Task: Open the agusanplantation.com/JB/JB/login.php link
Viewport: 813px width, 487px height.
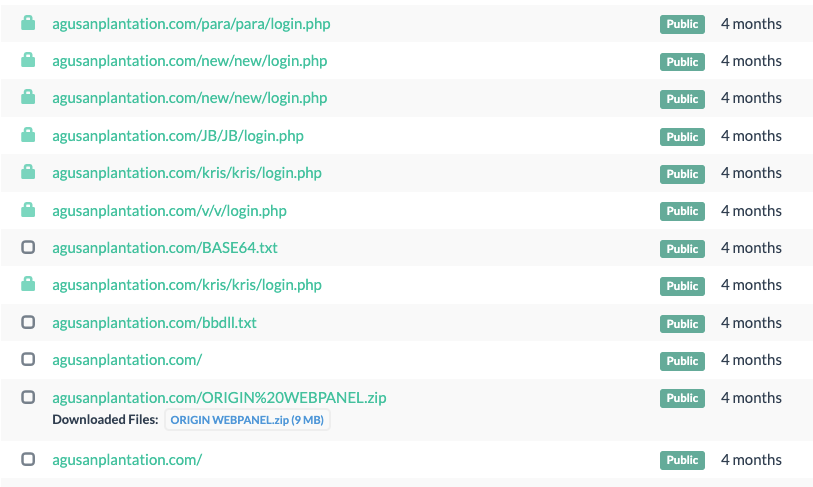Action: click(x=178, y=136)
